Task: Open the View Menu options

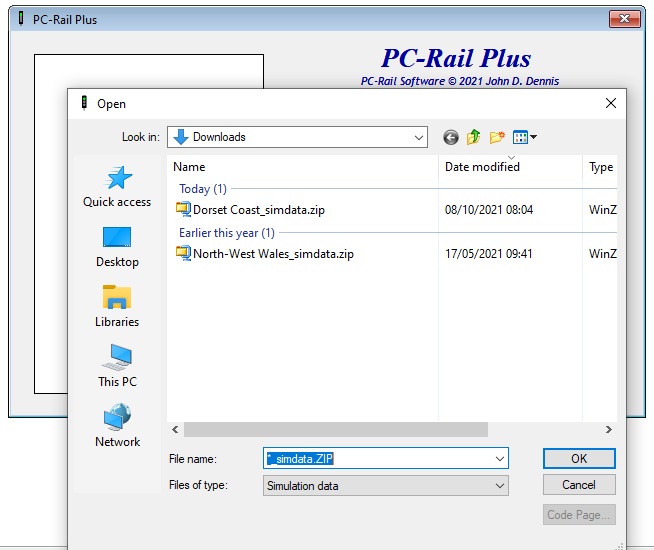Action: (x=524, y=137)
